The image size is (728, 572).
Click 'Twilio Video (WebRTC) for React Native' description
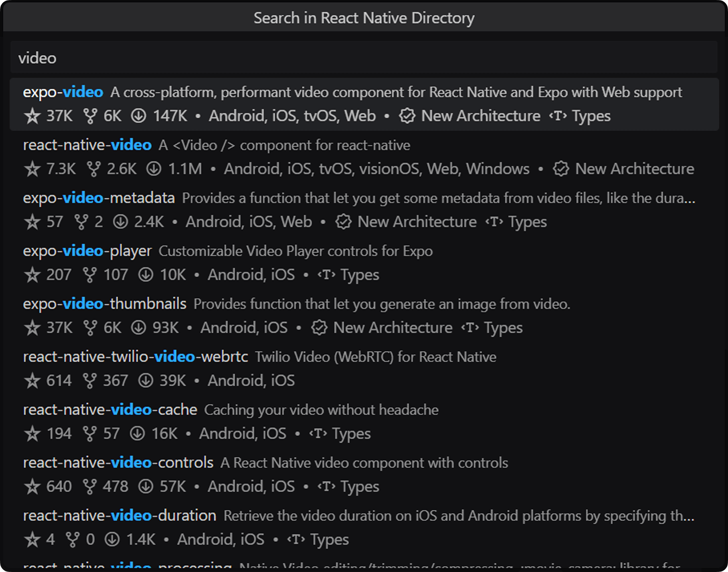coord(376,357)
